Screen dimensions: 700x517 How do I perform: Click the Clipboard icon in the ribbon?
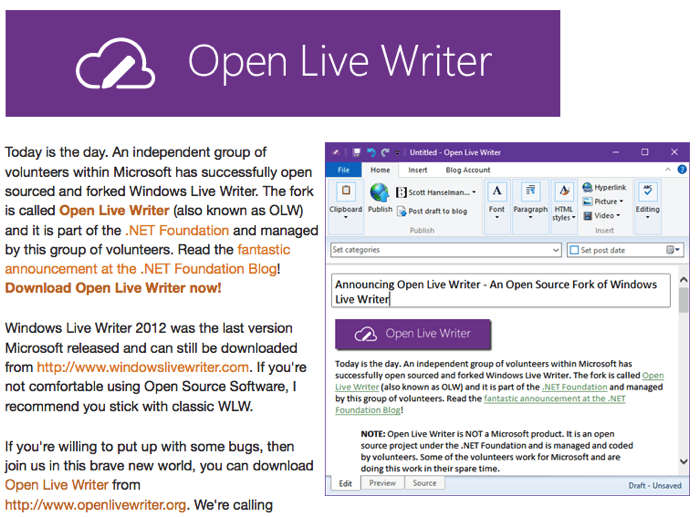coord(346,191)
